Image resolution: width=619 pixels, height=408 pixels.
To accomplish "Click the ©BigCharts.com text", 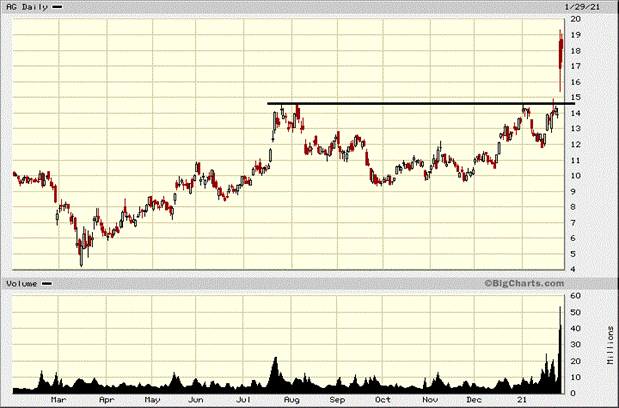I will click(524, 283).
